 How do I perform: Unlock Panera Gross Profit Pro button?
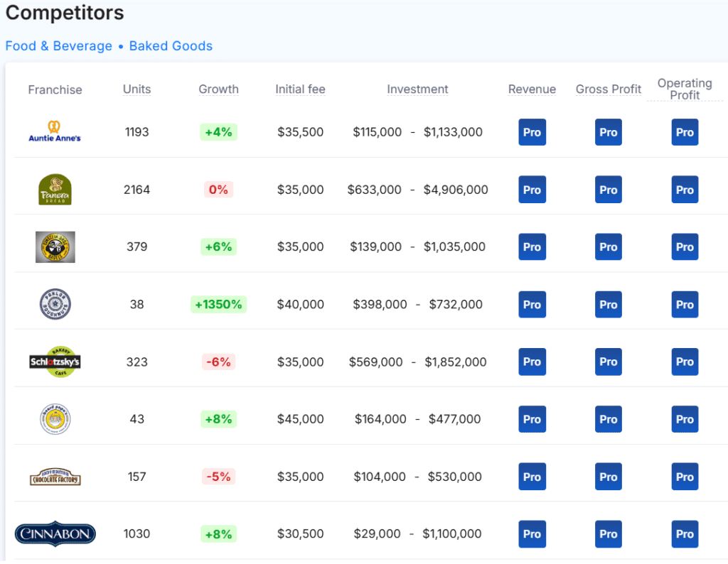coord(609,190)
